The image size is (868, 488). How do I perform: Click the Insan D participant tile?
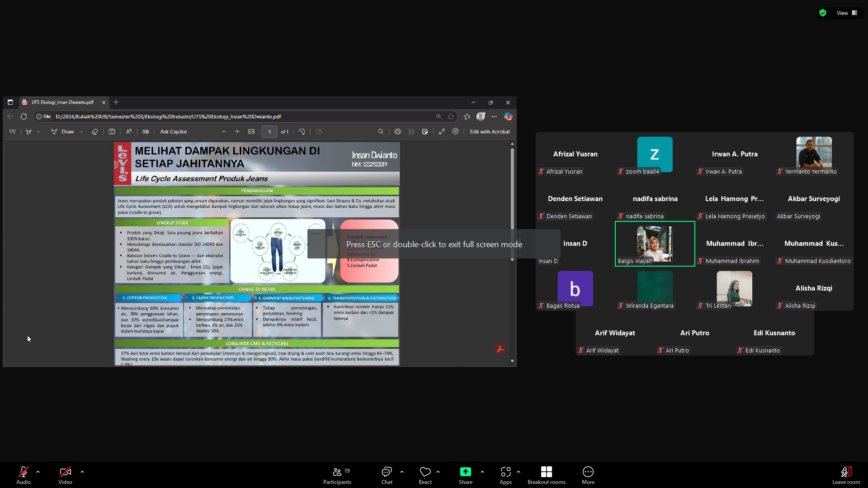pos(576,244)
